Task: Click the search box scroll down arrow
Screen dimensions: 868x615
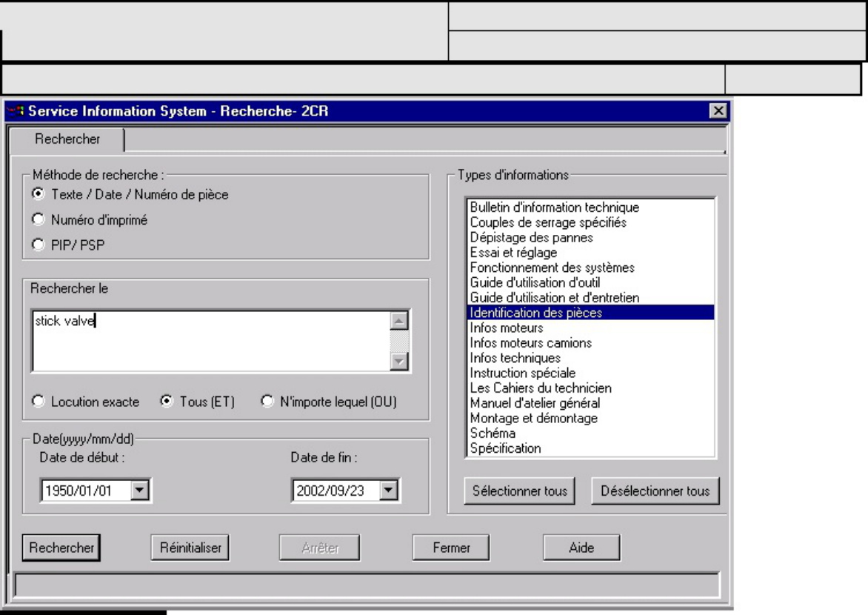Action: tap(399, 362)
